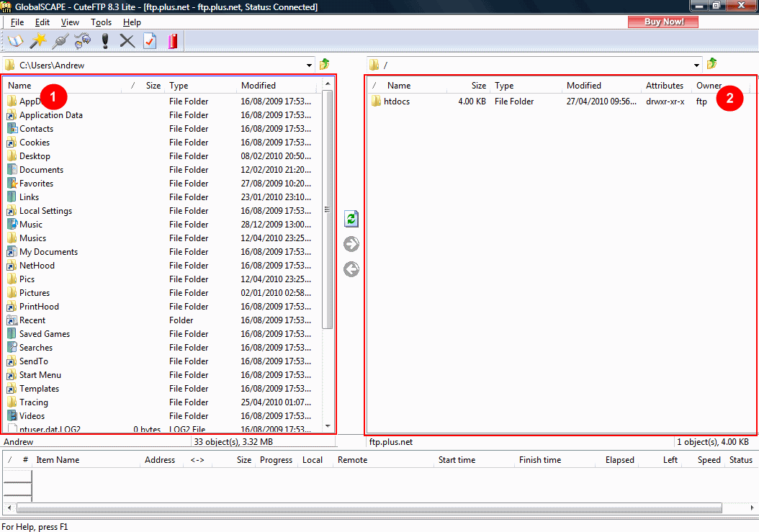The height and width of the screenshot is (532, 759).
Task: Click the right arrow Upload button
Action: [x=351, y=244]
